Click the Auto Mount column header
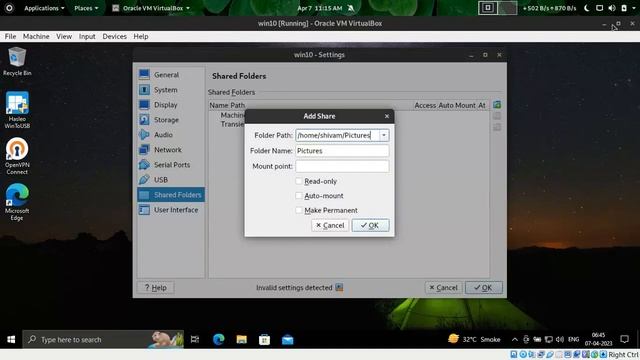 (457, 105)
